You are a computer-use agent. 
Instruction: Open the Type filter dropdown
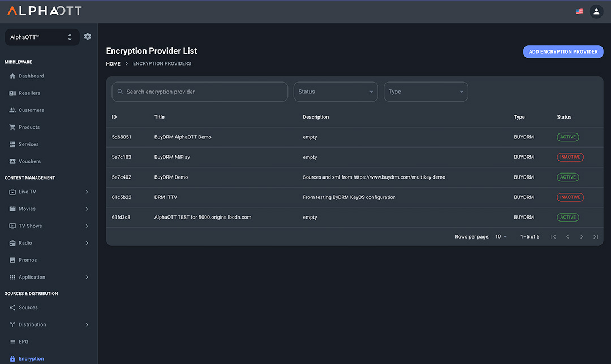tap(425, 92)
